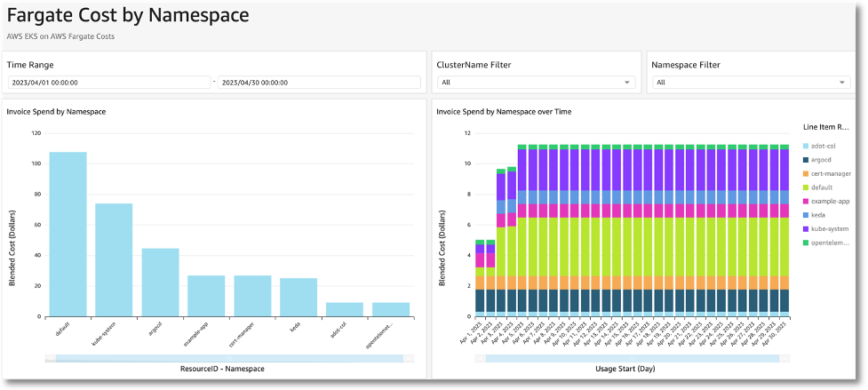Click the kube-system namespace bar

114,260
